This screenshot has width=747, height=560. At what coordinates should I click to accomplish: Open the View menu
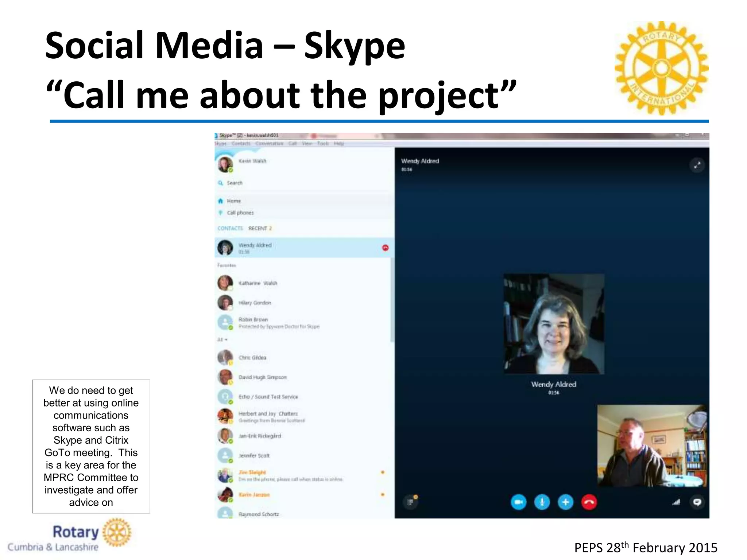(307, 144)
